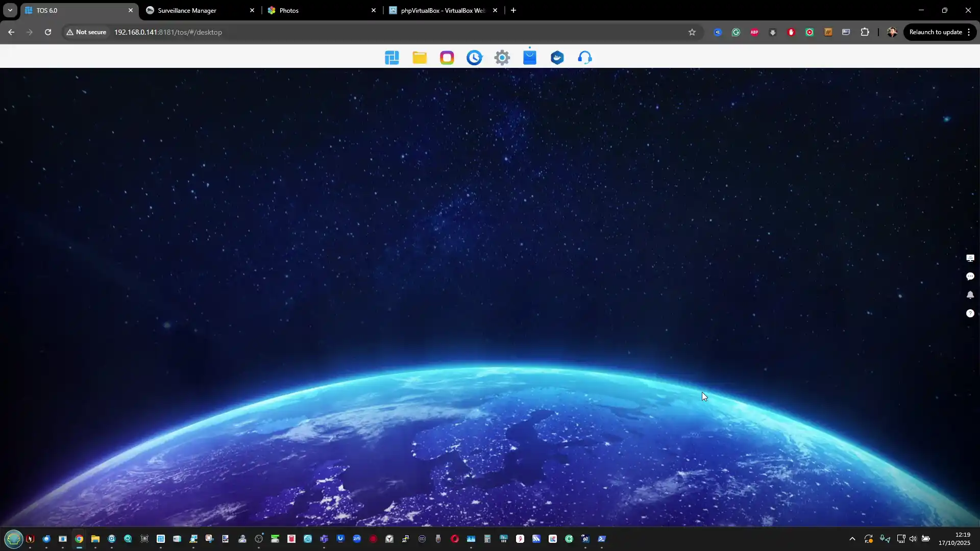Image resolution: width=980 pixels, height=551 pixels.
Task: Open the chat bubble message icon
Action: (970, 277)
